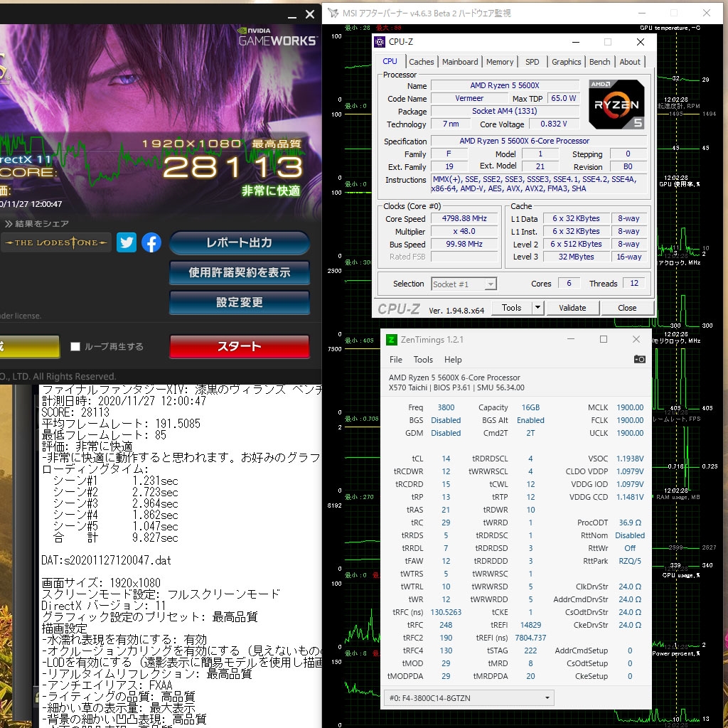The image size is (728, 728).
Task: Close the ZenTimings window
Action: (636, 339)
